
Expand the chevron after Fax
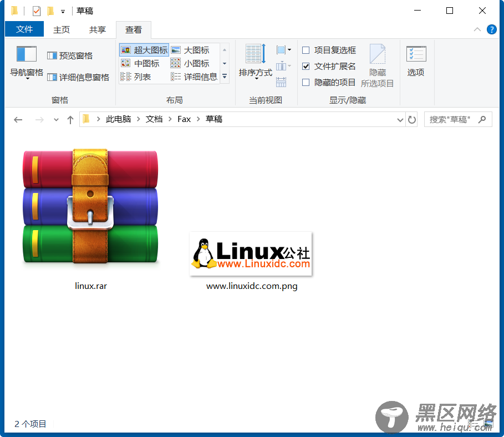(x=198, y=119)
